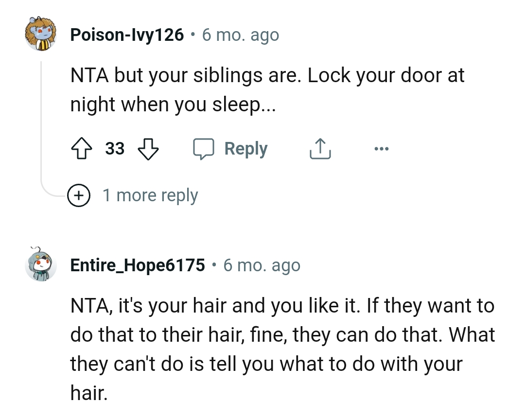This screenshot has height=420, width=525.
Task: Click the share icon under Poison-Ivy126's comment
Action: (319, 149)
